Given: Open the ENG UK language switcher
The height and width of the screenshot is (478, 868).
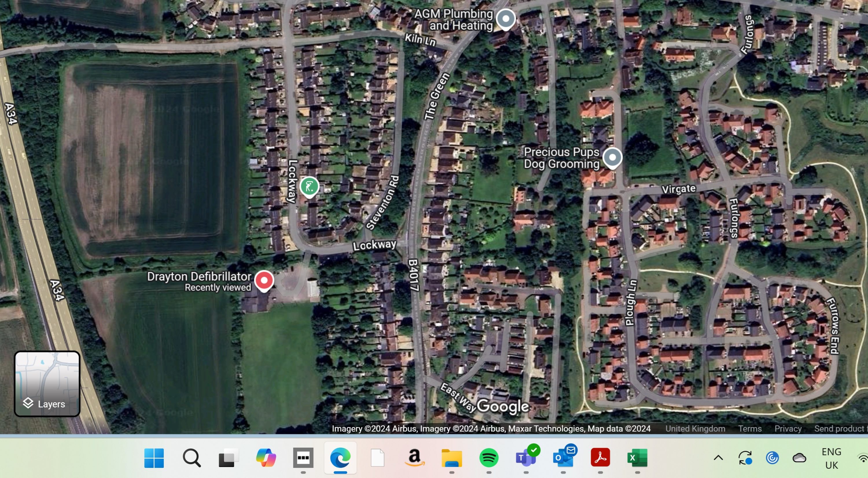Looking at the screenshot, I should pyautogui.click(x=831, y=458).
